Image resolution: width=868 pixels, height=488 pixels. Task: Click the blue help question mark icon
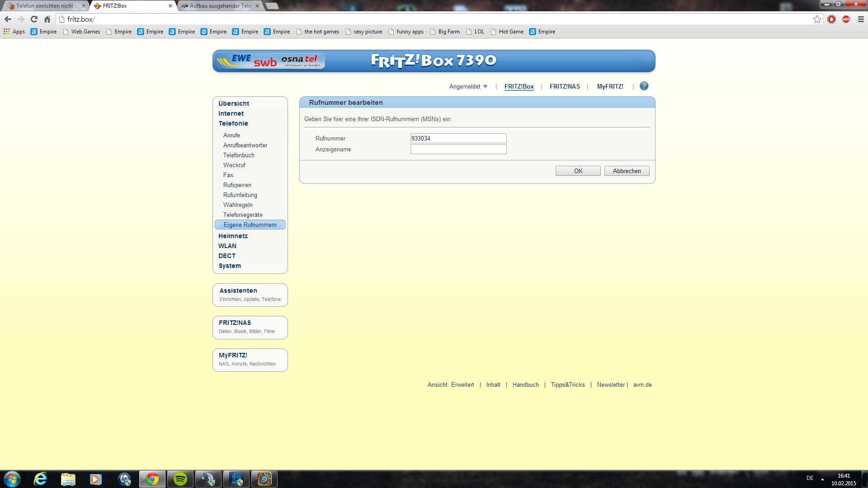coord(644,86)
